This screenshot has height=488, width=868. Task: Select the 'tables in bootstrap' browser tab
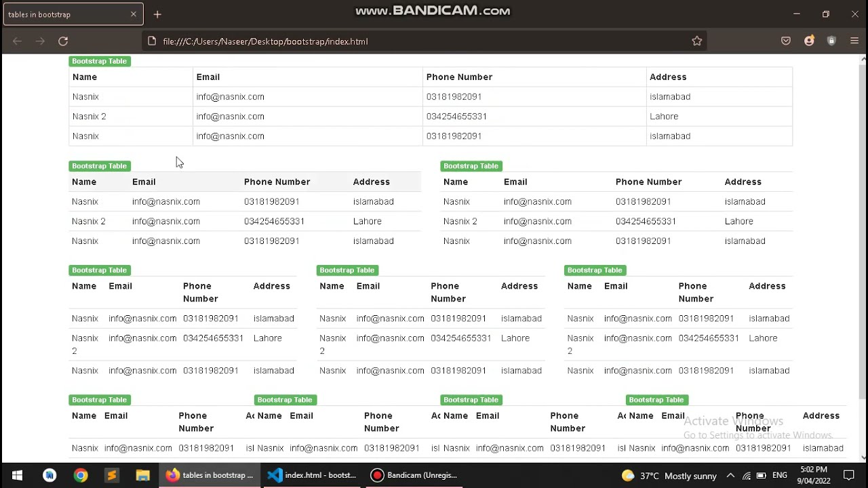coord(73,14)
